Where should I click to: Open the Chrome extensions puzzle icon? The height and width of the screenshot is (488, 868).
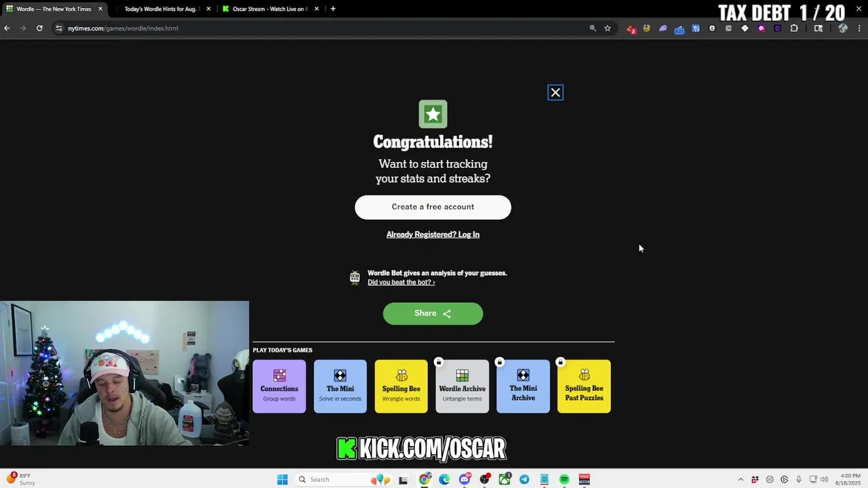pyautogui.click(x=794, y=28)
